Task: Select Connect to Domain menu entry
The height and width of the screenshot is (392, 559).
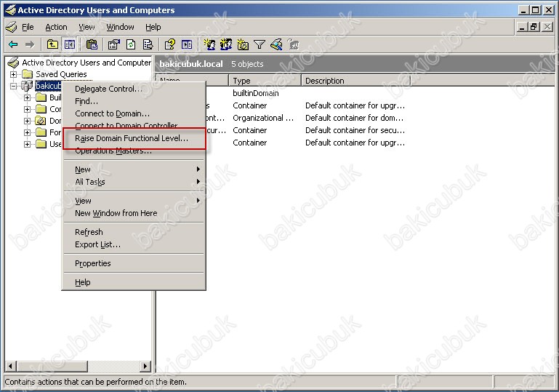Action: [x=134, y=113]
